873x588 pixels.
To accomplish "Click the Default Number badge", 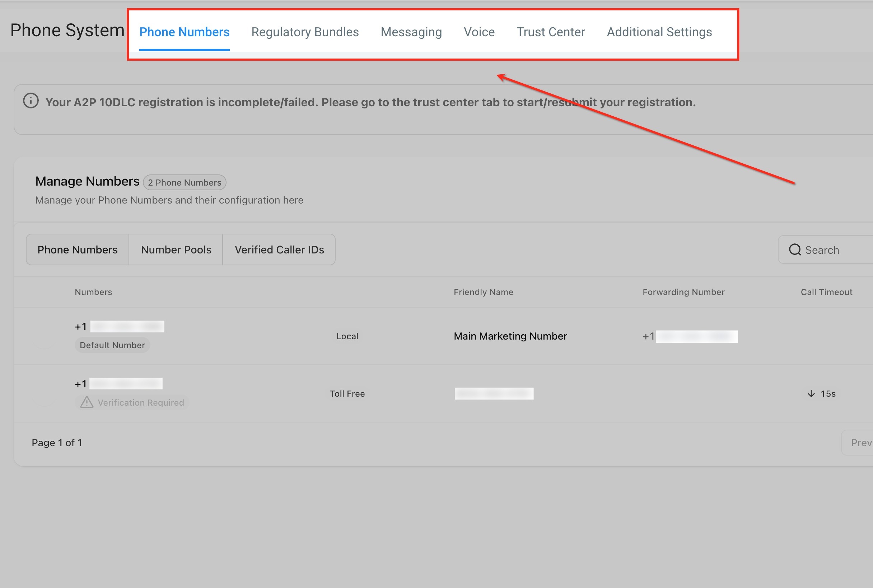I will [x=112, y=345].
